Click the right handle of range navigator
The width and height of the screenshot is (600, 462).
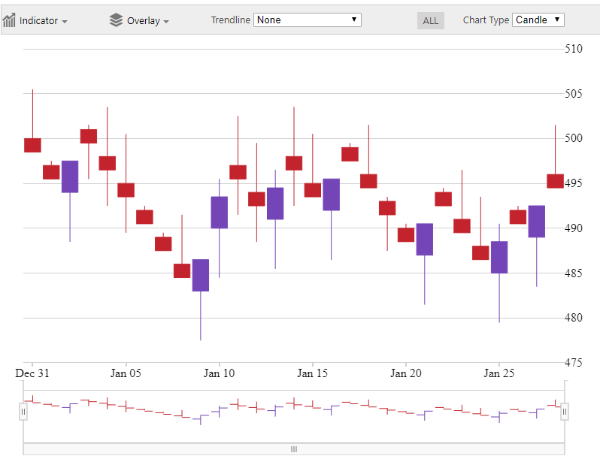point(565,411)
